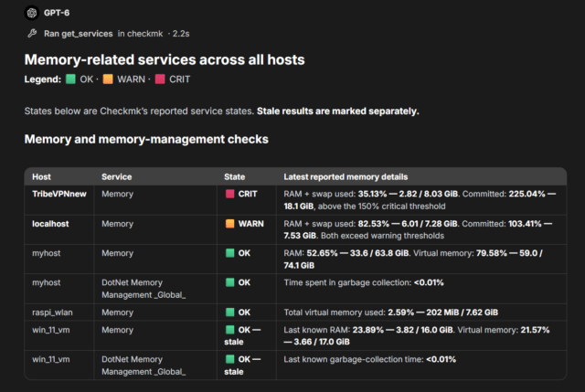Click the wrench icon beside Ran get_services
This screenshot has height=392, width=585.
pyautogui.click(x=32, y=34)
